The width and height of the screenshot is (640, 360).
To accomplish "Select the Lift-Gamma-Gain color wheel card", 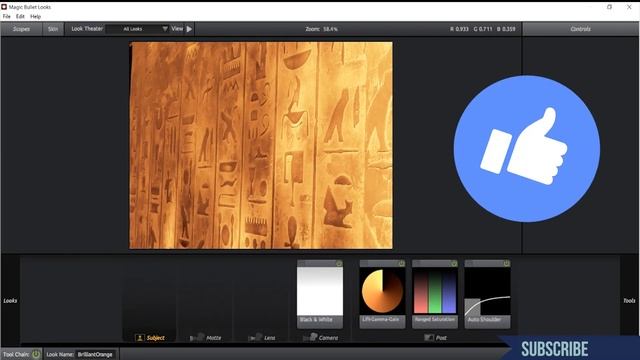I will click(382, 294).
